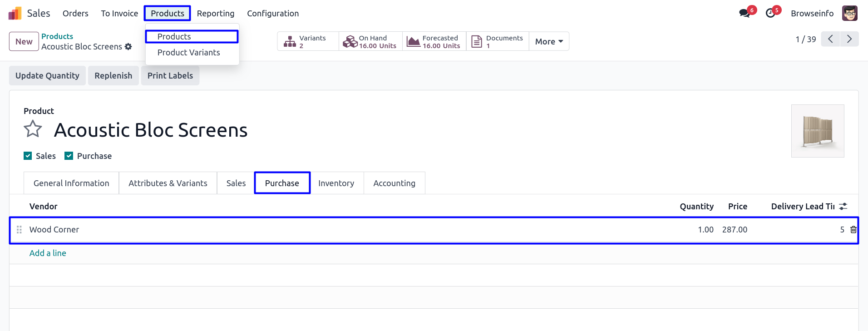The image size is (868, 331).
Task: Switch to the Inventory tab
Action: (336, 183)
